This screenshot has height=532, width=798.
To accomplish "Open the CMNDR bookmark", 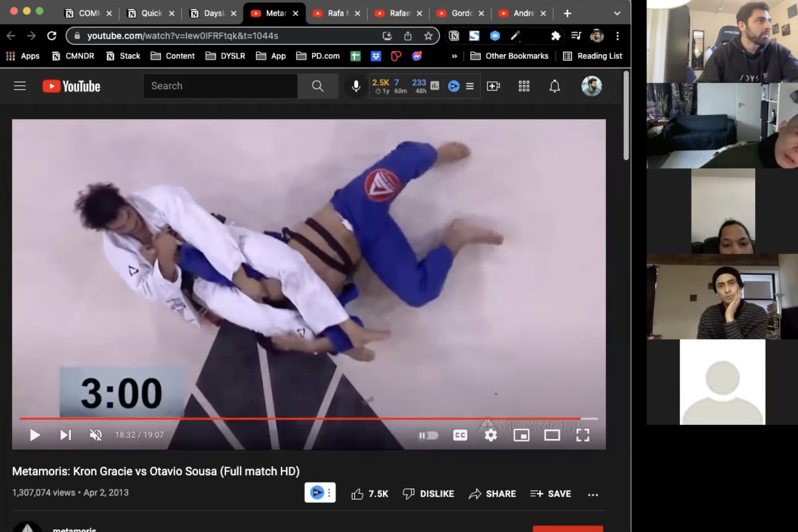I will 73,56.
